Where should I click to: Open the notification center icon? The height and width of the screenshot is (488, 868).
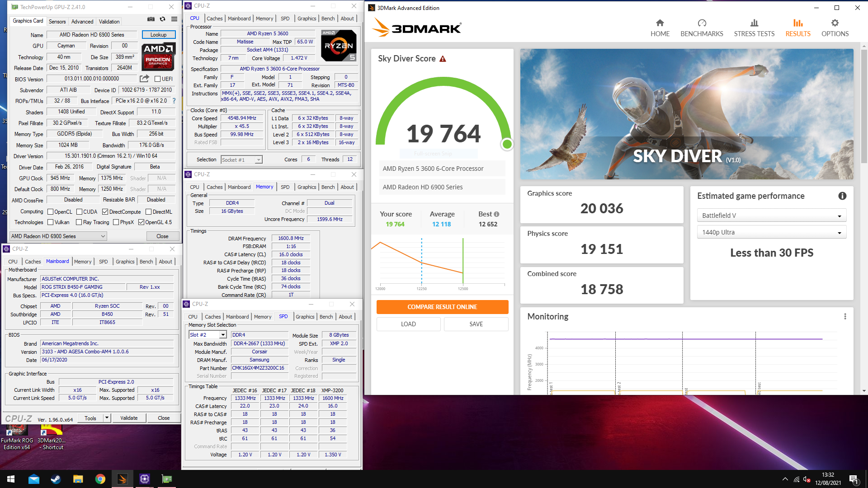(854, 479)
